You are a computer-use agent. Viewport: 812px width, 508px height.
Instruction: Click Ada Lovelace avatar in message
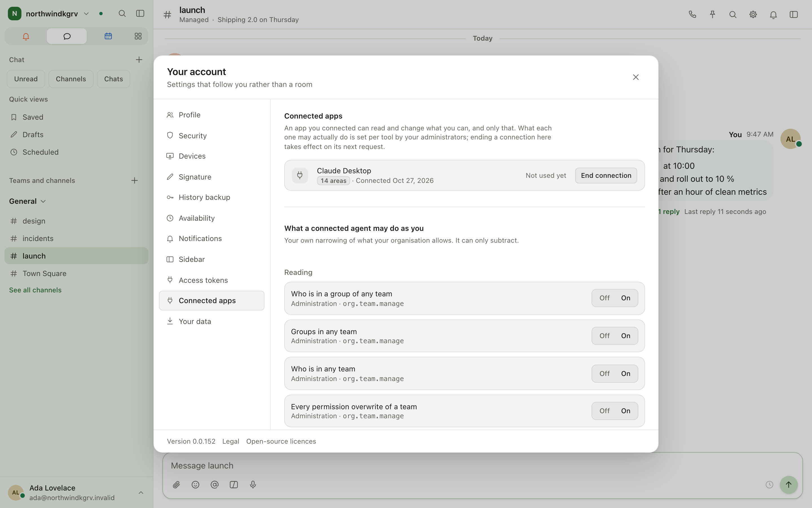(791, 139)
